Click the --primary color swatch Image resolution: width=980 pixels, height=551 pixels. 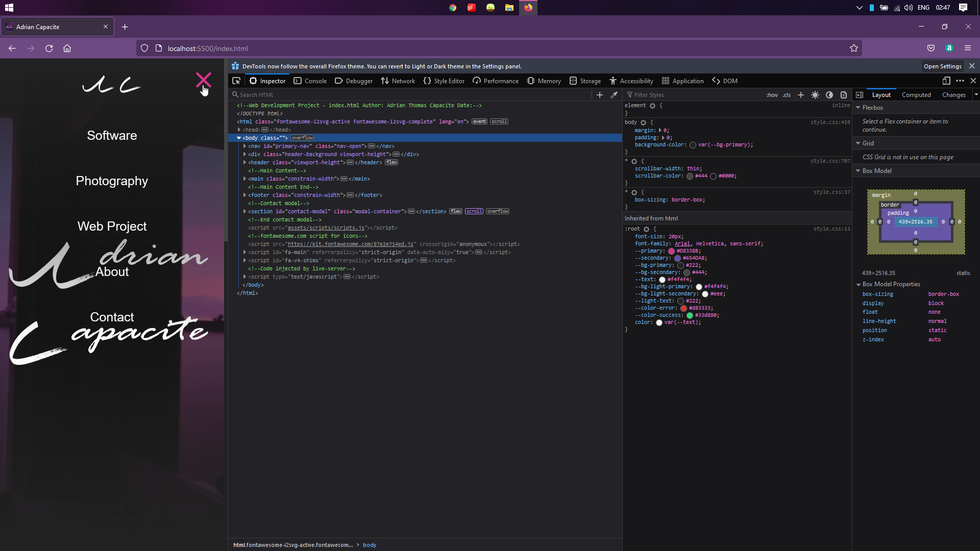pyautogui.click(x=671, y=251)
